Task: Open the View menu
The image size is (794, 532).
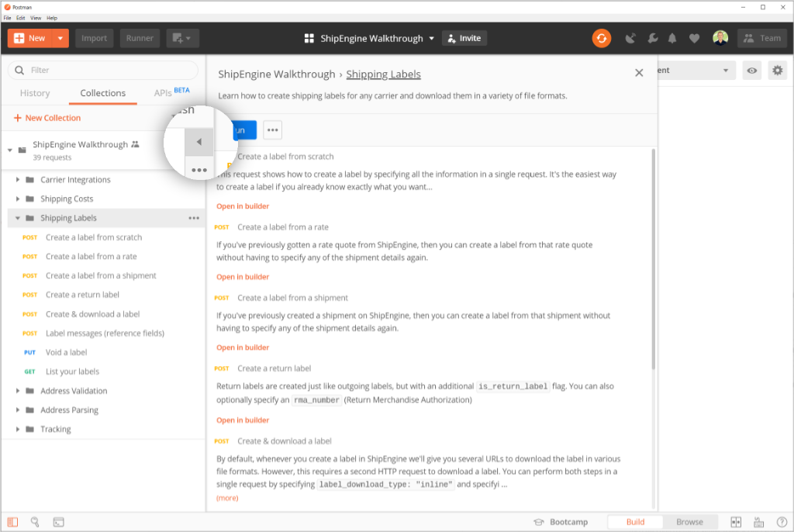Action: (36, 17)
